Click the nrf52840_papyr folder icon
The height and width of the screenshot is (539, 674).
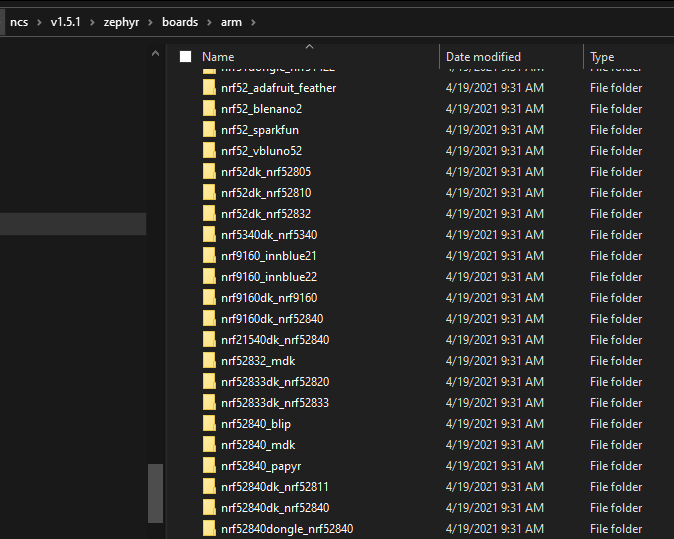[209, 466]
